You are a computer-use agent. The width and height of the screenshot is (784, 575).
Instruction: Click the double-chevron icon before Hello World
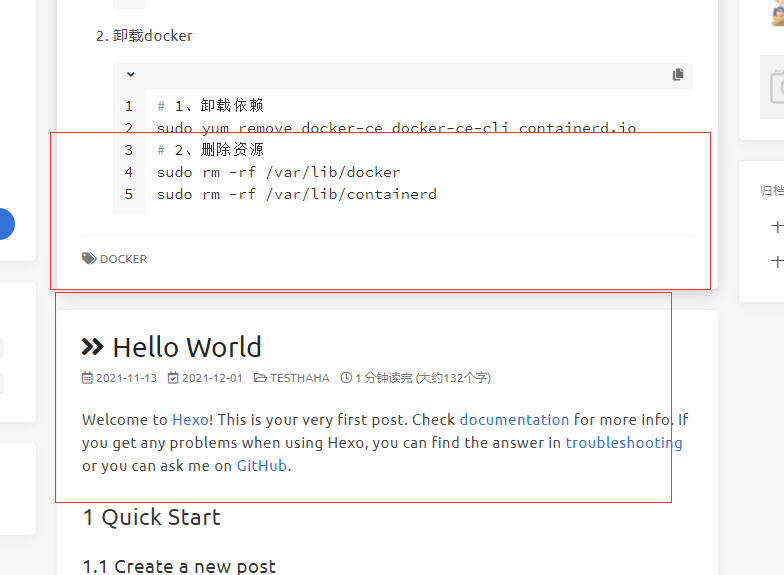pyautogui.click(x=93, y=347)
